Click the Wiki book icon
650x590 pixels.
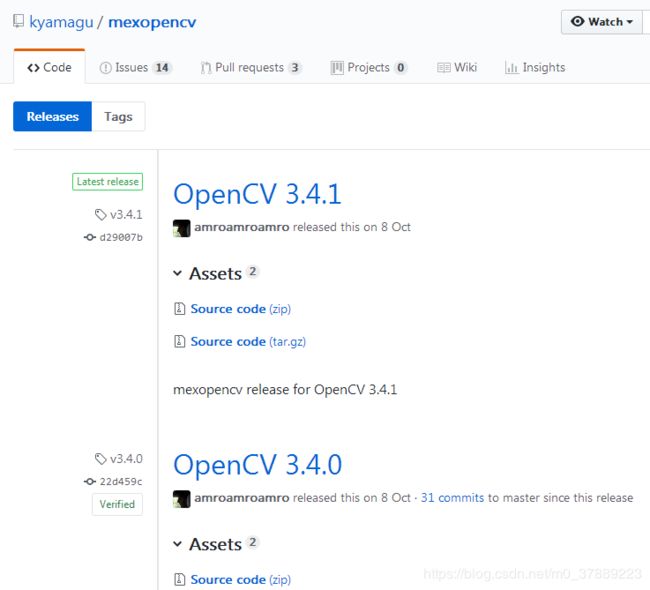[x=444, y=68]
